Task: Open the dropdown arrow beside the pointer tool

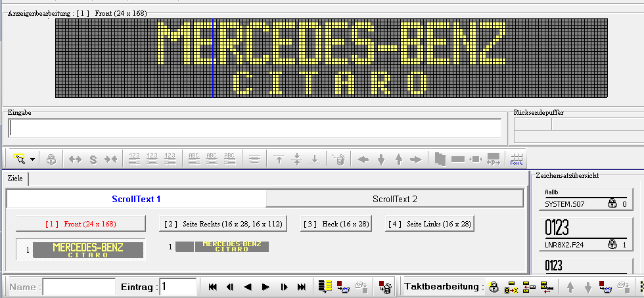Action: coord(32,160)
